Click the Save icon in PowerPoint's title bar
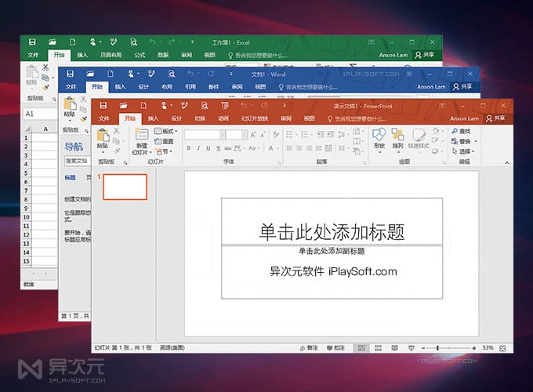This screenshot has width=533, height=392. 103,106
